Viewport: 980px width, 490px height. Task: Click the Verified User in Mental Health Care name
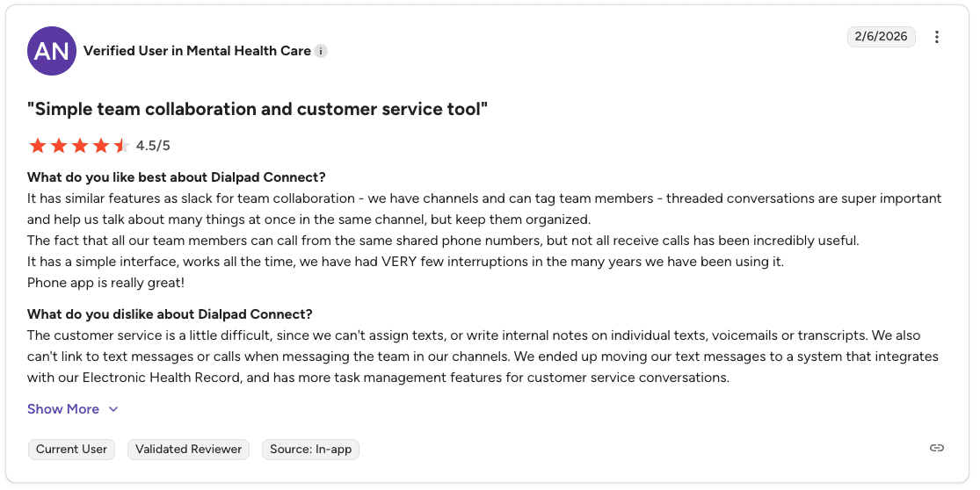197,51
